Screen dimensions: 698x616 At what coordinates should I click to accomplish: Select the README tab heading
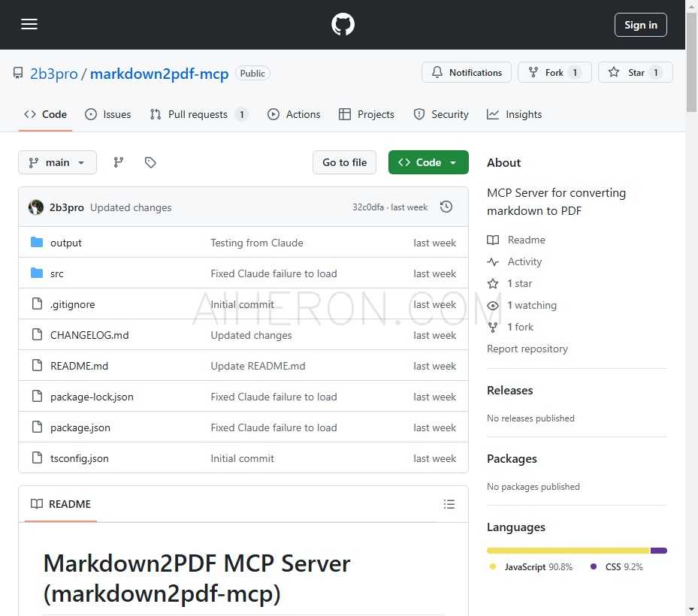[x=61, y=504]
